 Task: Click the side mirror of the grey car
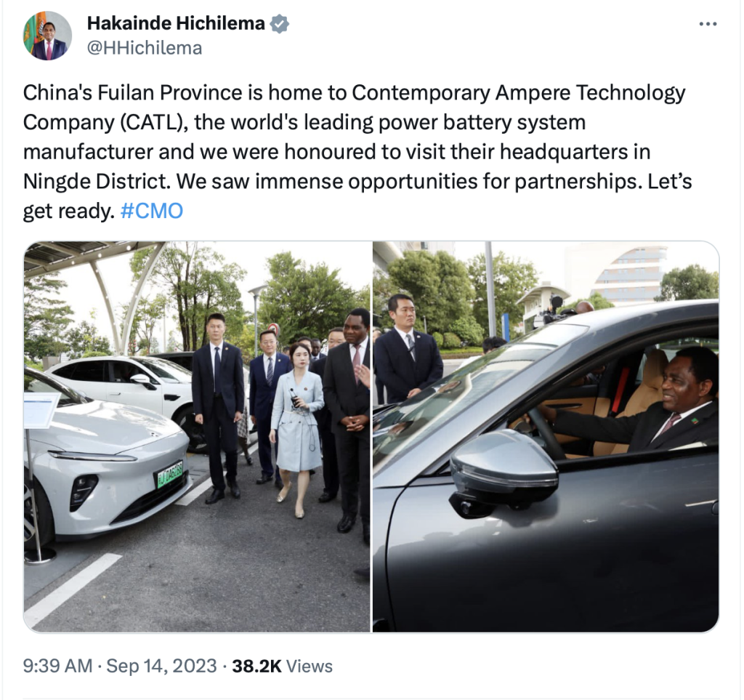pyautogui.click(x=503, y=472)
